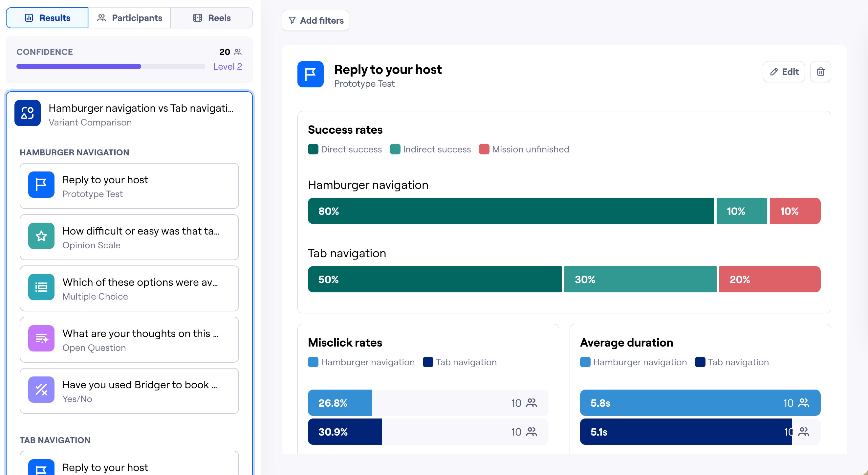Switch to the Participants tab

129,18
